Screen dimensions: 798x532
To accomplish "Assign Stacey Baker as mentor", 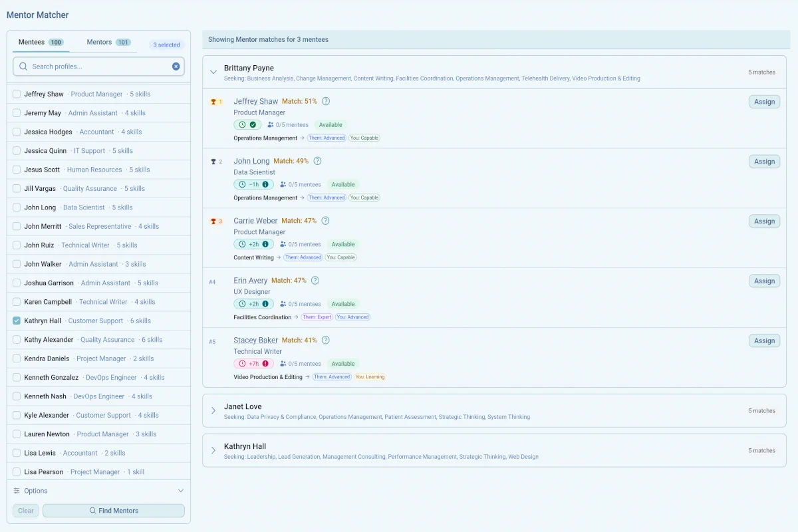I will point(764,341).
